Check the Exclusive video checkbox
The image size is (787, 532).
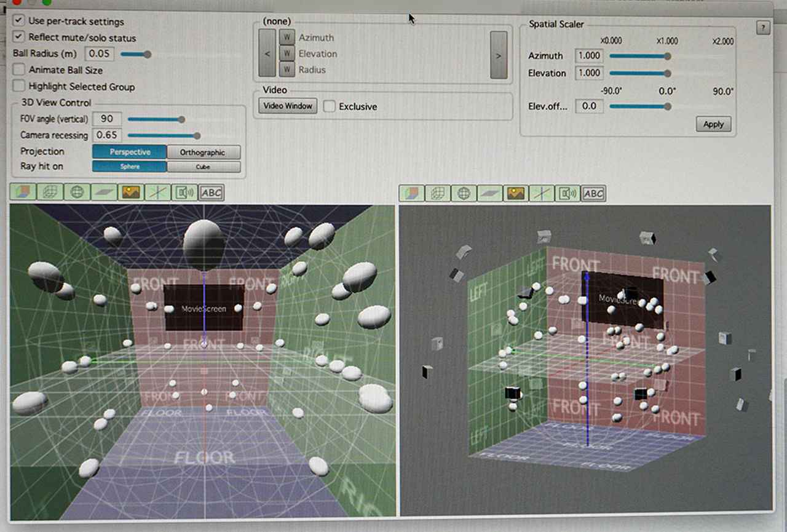point(330,106)
